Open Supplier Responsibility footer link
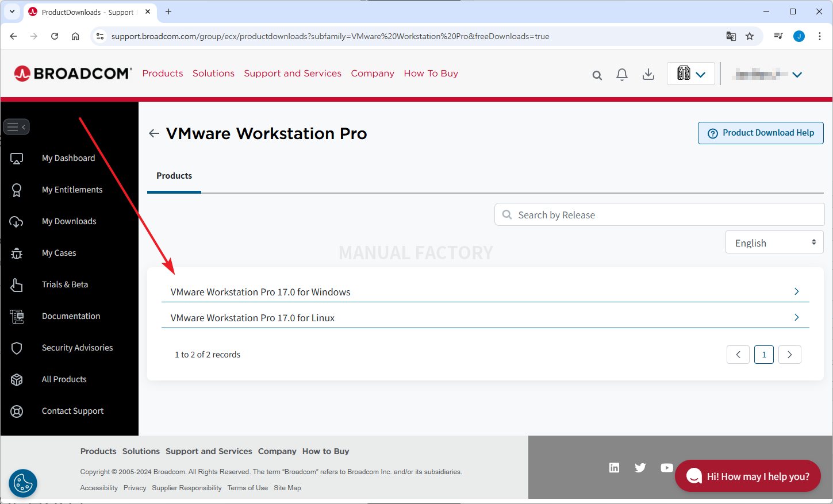Viewport: 833px width, 504px height. [x=187, y=488]
